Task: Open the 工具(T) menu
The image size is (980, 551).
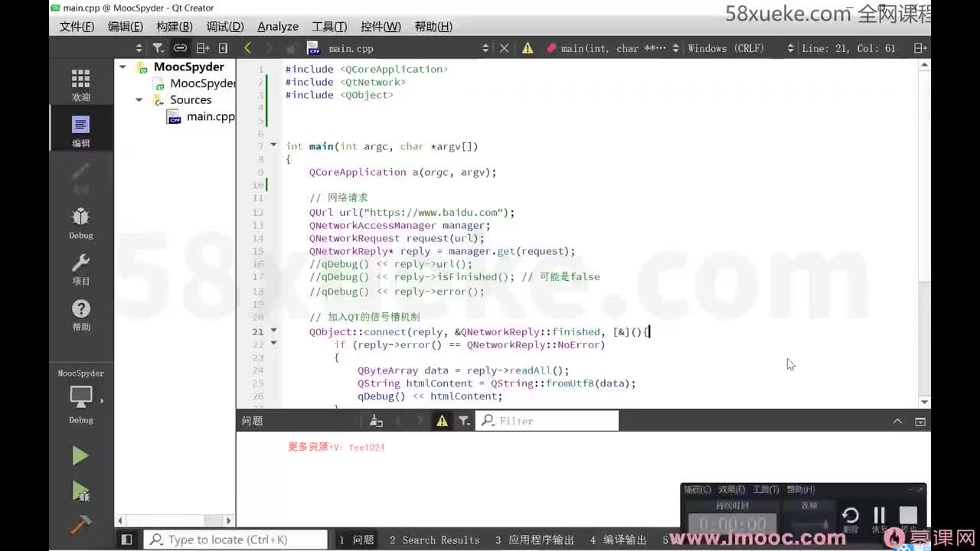Action: 329,26
